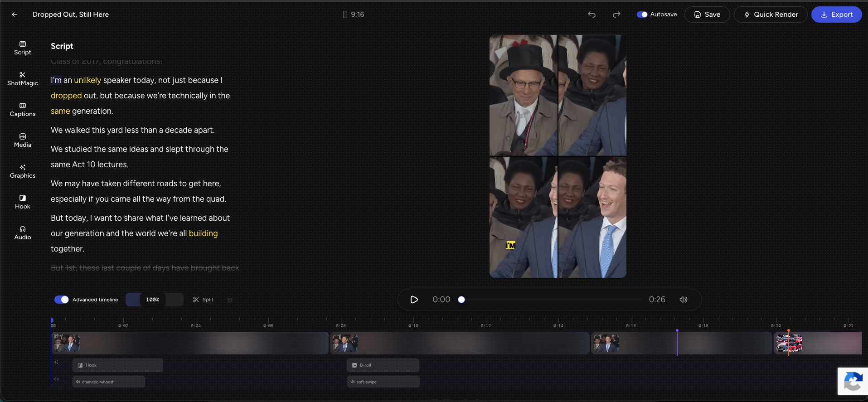Select the dramatic-whoosh audio clip
Image resolution: width=868 pixels, height=402 pixels.
coord(109,382)
